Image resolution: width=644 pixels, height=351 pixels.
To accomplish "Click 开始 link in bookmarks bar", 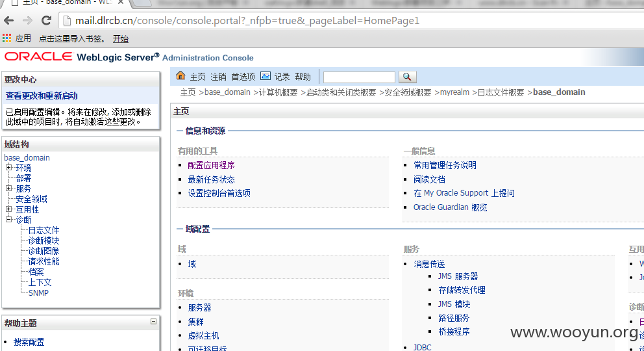I will (120, 38).
